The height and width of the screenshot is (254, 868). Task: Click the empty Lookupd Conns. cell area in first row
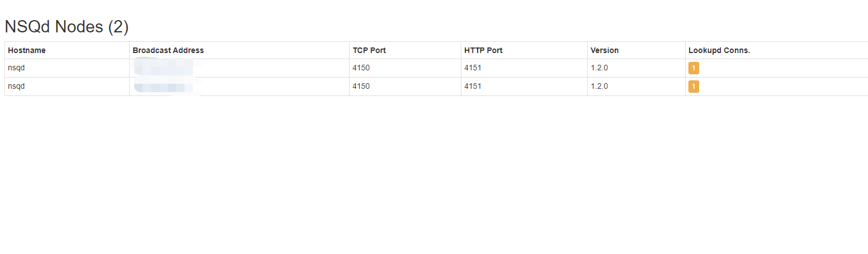[x=783, y=68]
